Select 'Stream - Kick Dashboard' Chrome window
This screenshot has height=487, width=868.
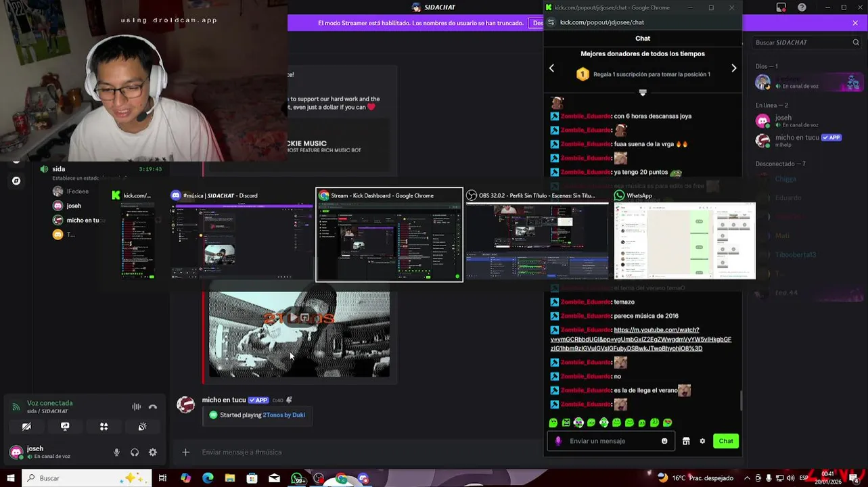[x=390, y=234]
